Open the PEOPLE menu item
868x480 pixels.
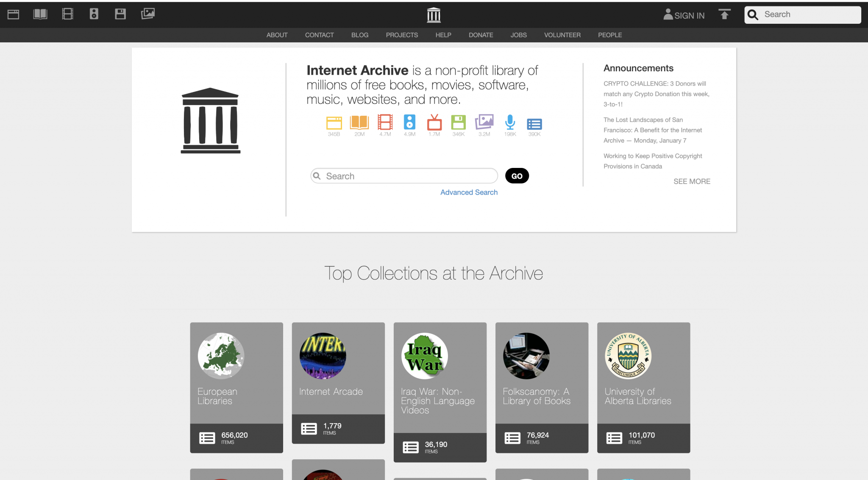coord(610,35)
